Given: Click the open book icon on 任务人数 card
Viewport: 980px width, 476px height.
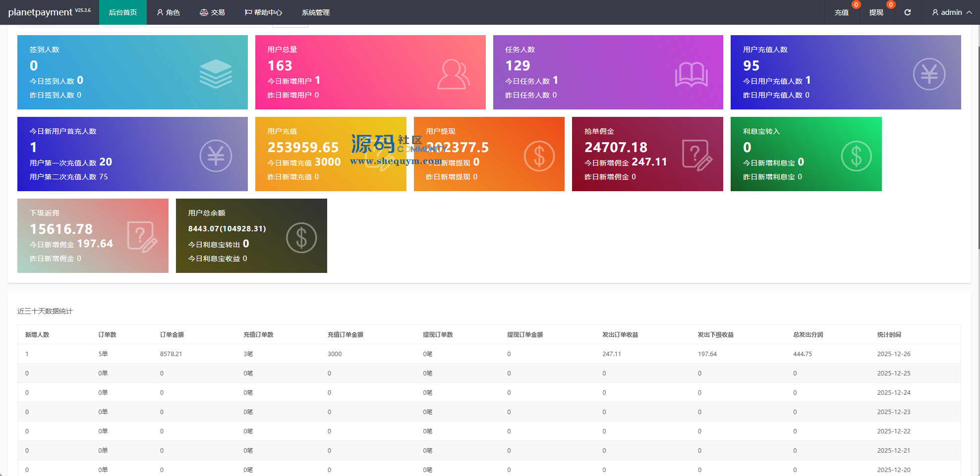Looking at the screenshot, I should point(691,74).
